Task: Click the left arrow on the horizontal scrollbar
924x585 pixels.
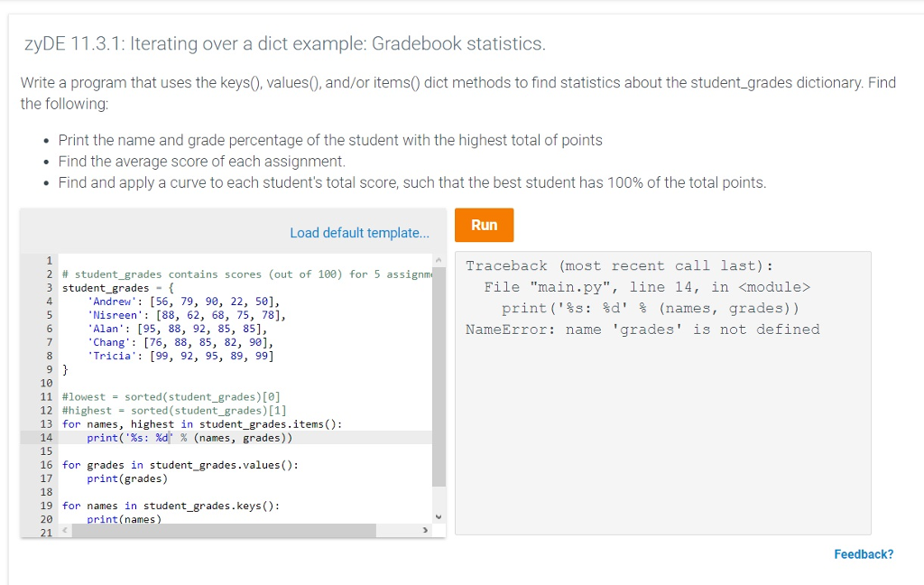Action: (x=62, y=530)
